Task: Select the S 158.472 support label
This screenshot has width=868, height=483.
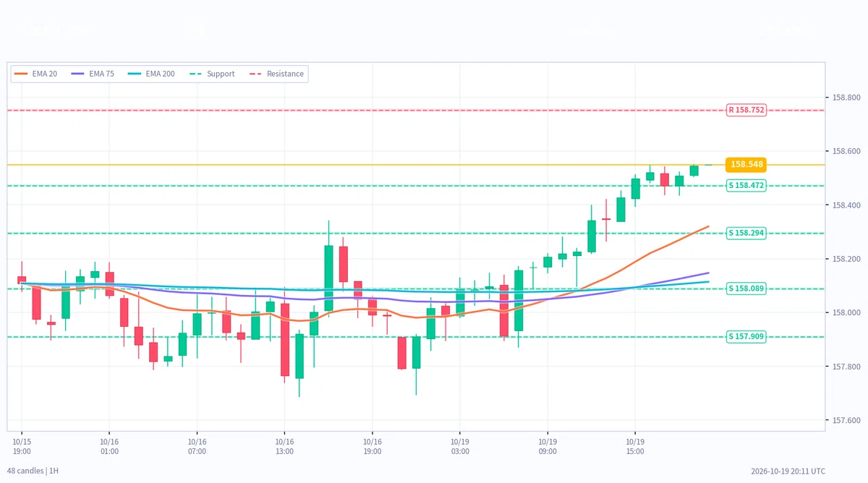Action: click(x=746, y=186)
